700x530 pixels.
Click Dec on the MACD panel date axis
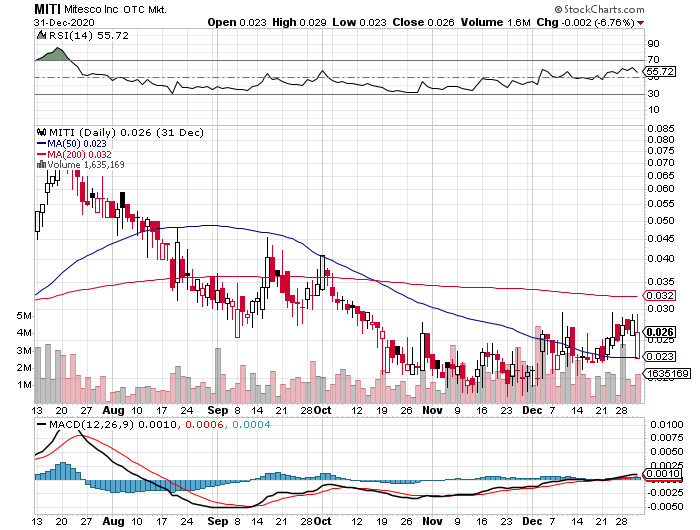tap(532, 521)
